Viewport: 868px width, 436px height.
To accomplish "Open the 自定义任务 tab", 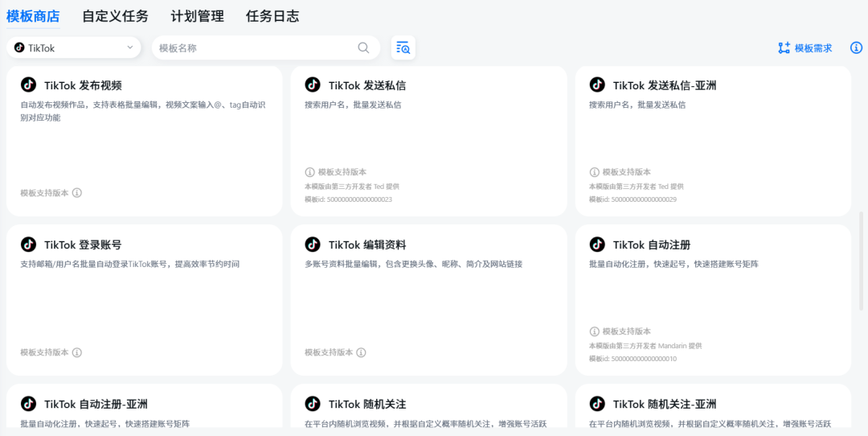I will (x=115, y=16).
